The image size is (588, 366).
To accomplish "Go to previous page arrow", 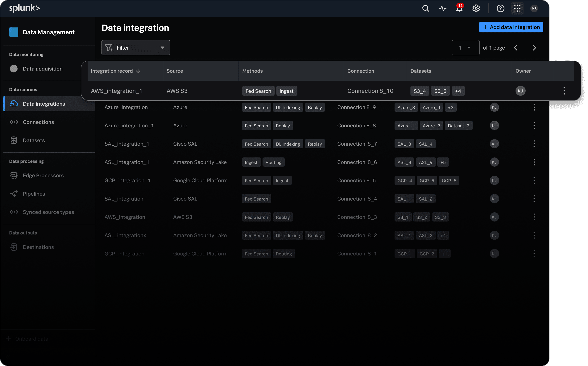I will (x=516, y=48).
